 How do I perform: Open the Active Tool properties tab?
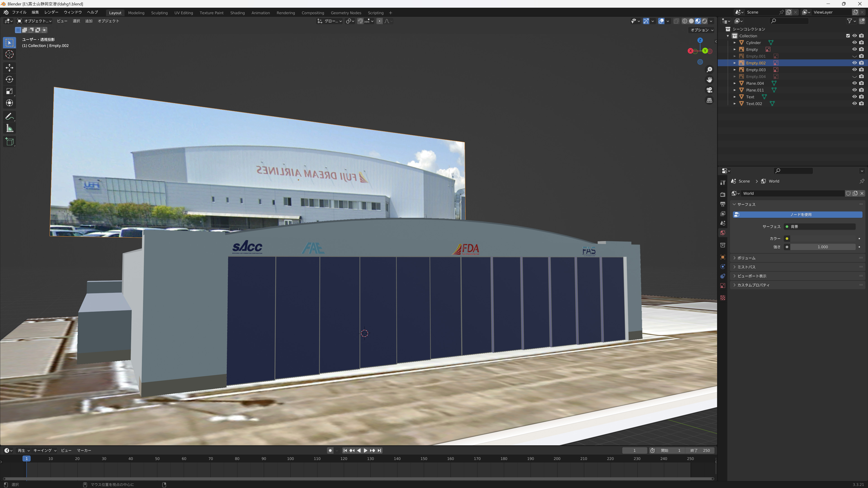pyautogui.click(x=722, y=182)
